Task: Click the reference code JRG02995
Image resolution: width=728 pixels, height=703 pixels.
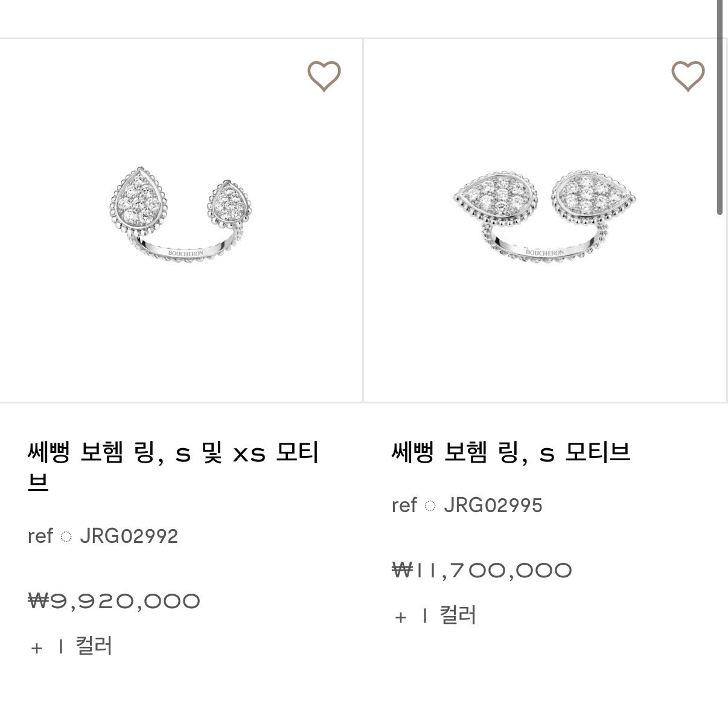Action: 493,506
